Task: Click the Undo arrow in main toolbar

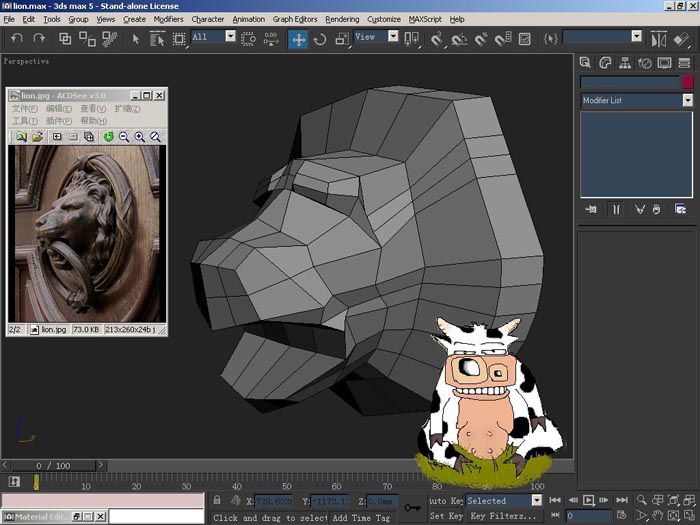Action: click(17, 38)
